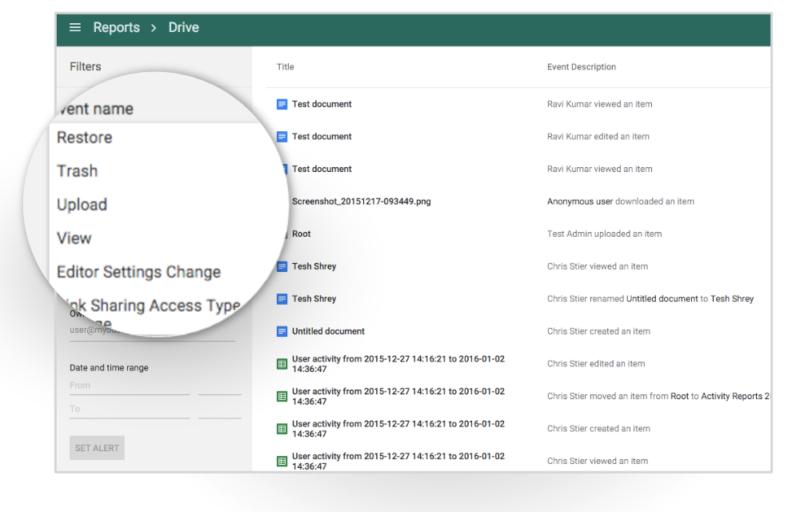Pick Link Sharing Access Type option
The height and width of the screenshot is (512, 812).
pos(154,306)
